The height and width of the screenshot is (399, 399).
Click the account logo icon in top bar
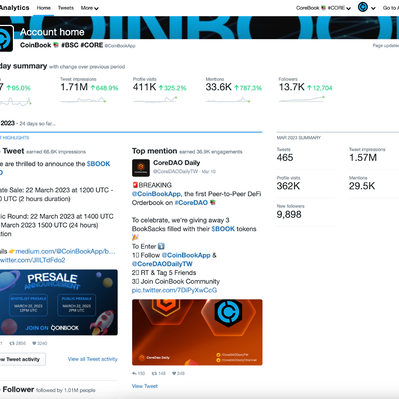[x=363, y=7]
